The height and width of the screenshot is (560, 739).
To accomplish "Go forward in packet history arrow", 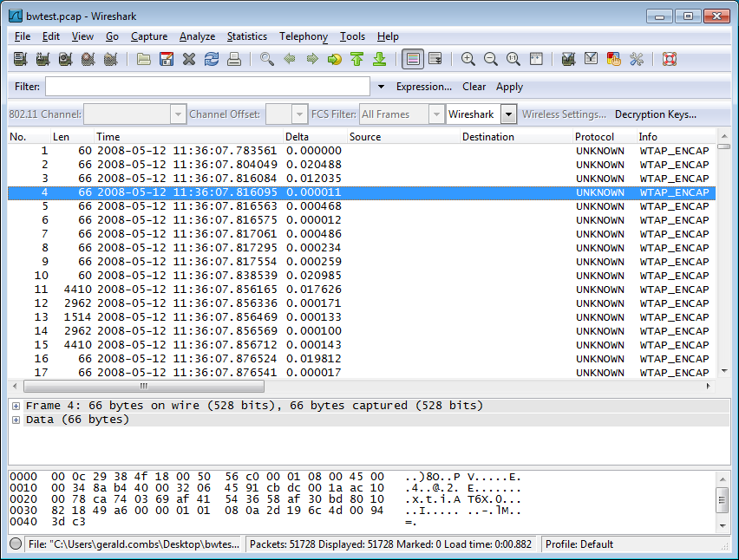I will pos(312,59).
